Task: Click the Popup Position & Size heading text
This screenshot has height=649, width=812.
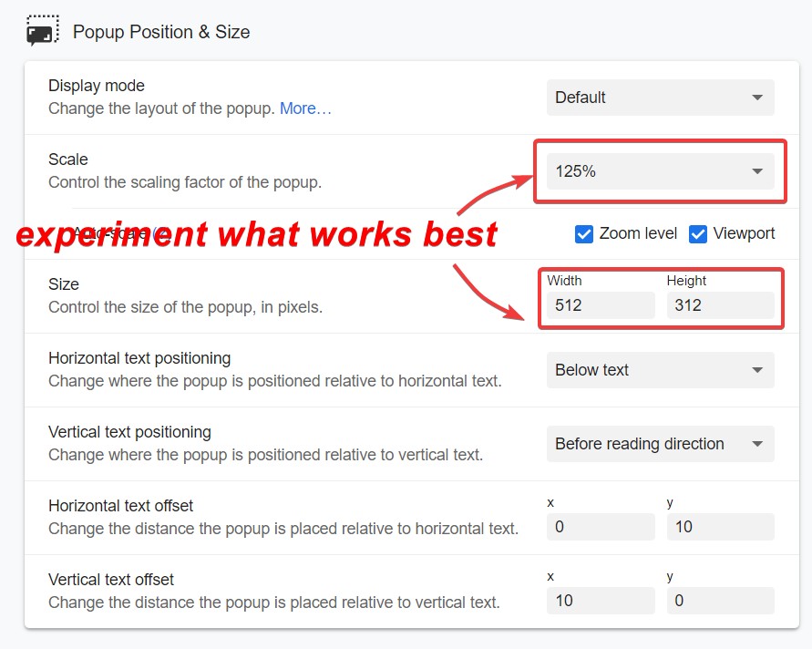Action: [x=161, y=32]
